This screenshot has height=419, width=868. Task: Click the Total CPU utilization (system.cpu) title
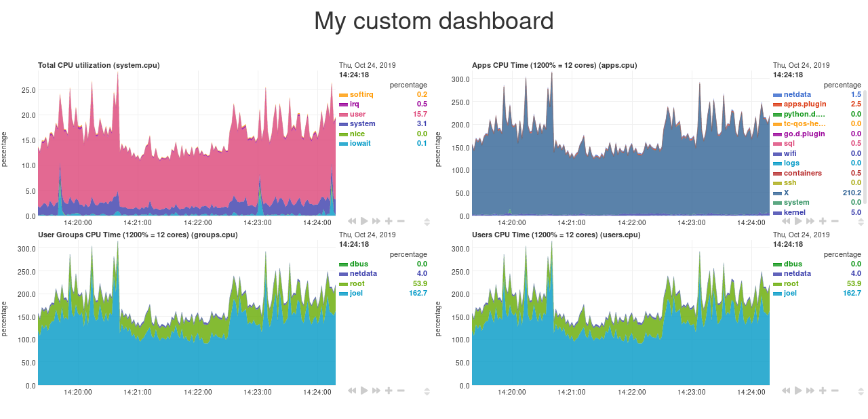(99, 65)
